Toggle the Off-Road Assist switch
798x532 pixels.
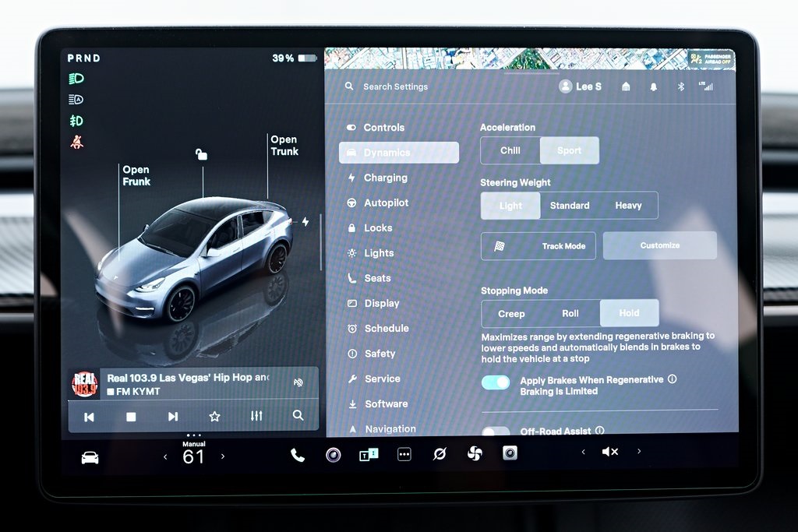point(496,432)
